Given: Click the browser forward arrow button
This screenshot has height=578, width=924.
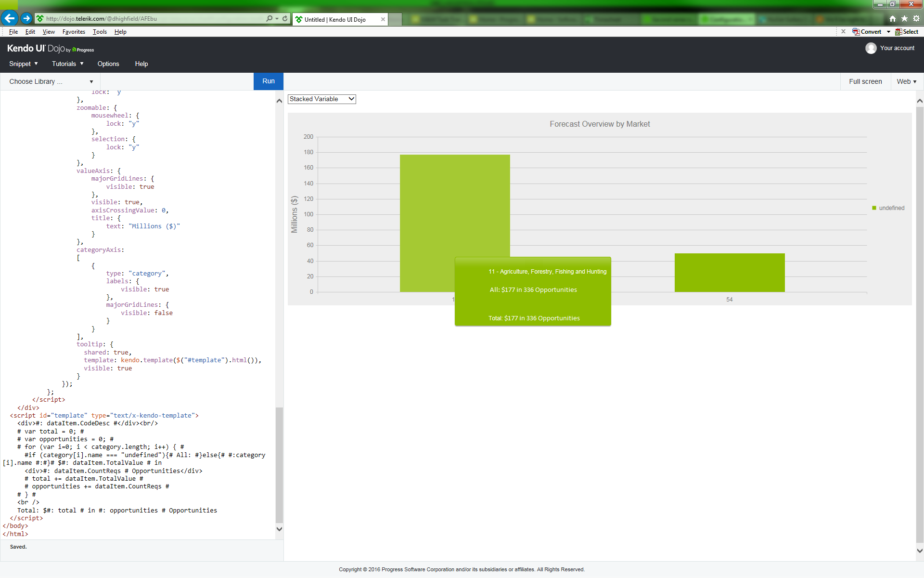Looking at the screenshot, I should coord(26,18).
